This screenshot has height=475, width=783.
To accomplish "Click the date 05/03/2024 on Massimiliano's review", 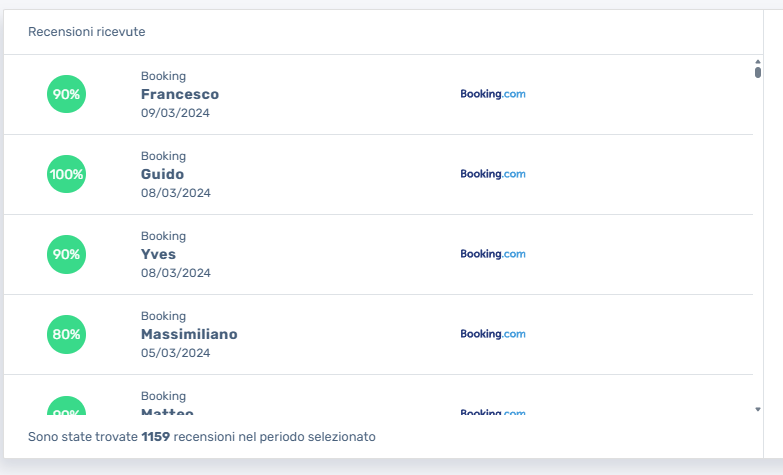I will click(x=175, y=353).
